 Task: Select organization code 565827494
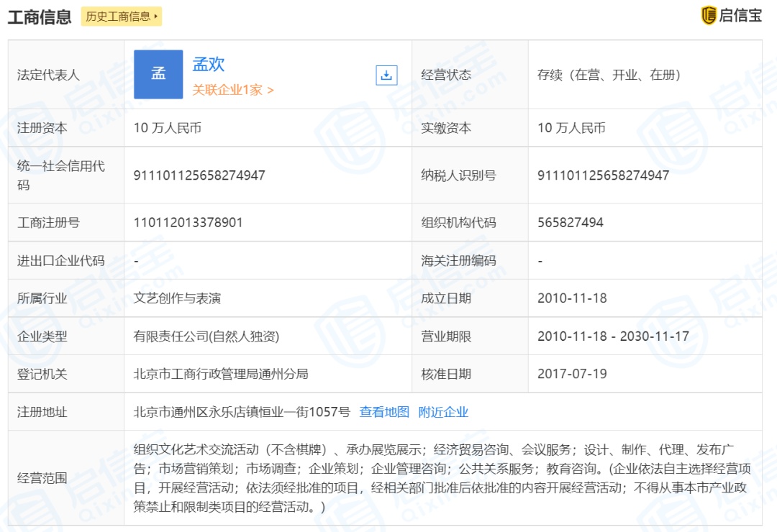click(x=571, y=222)
